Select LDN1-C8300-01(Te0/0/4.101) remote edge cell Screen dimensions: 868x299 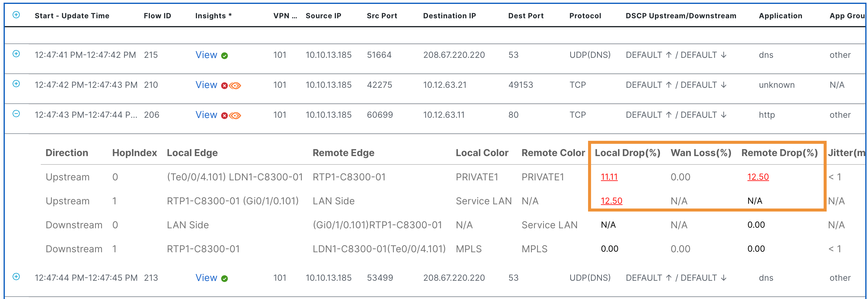click(x=379, y=249)
